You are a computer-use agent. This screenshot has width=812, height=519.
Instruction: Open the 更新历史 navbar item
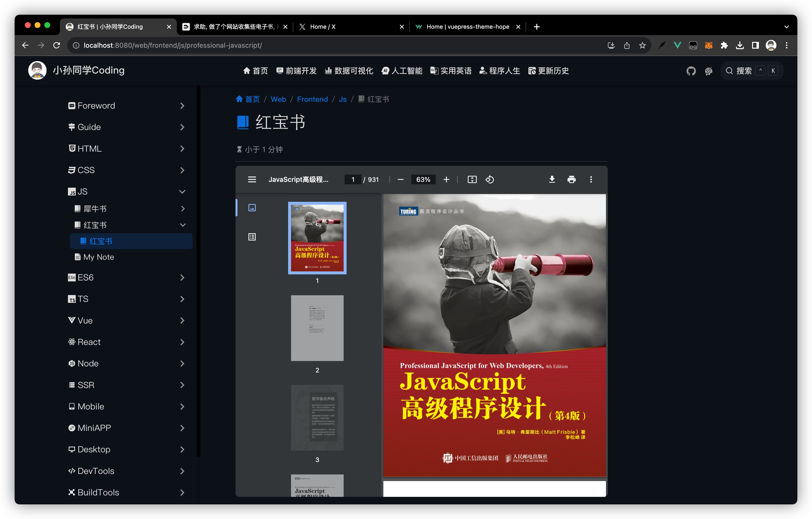click(x=548, y=71)
